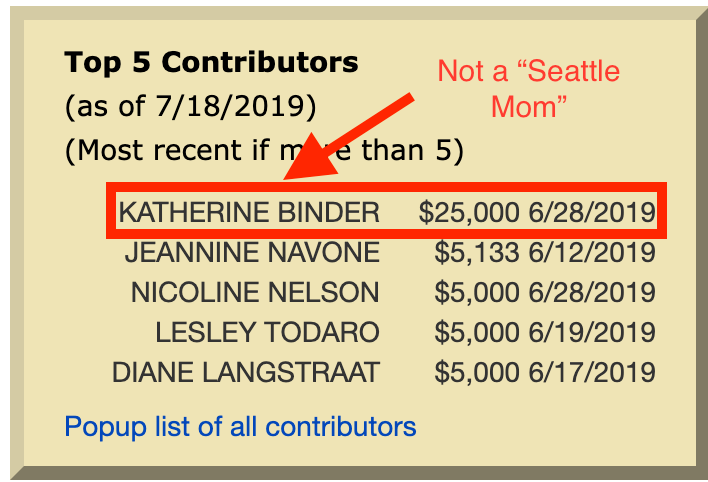Viewport: 708px width, 482px height.
Task: Select the "Most recent if more than 5" note
Action: (x=264, y=150)
